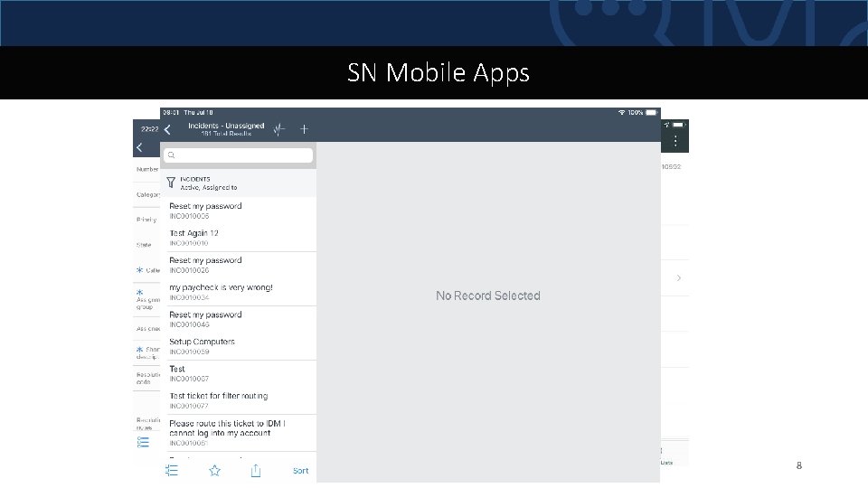Open the activity pulse icon in header

pyautogui.click(x=279, y=129)
